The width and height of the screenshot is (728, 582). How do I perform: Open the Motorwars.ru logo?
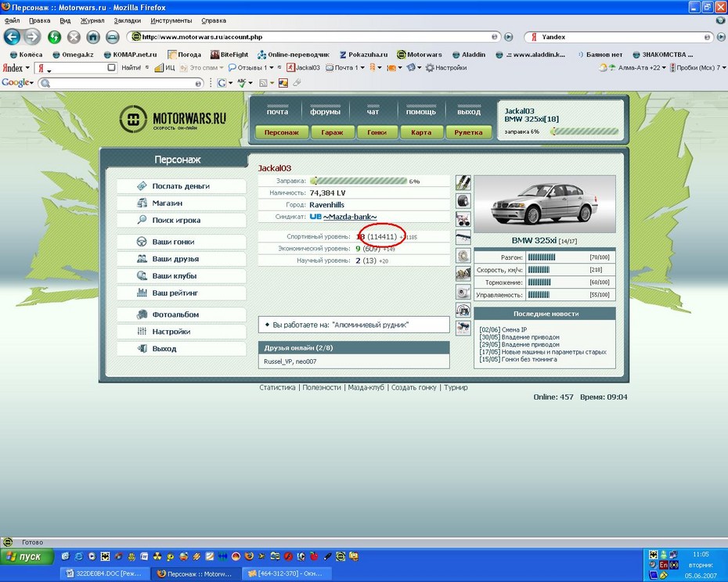pos(173,119)
